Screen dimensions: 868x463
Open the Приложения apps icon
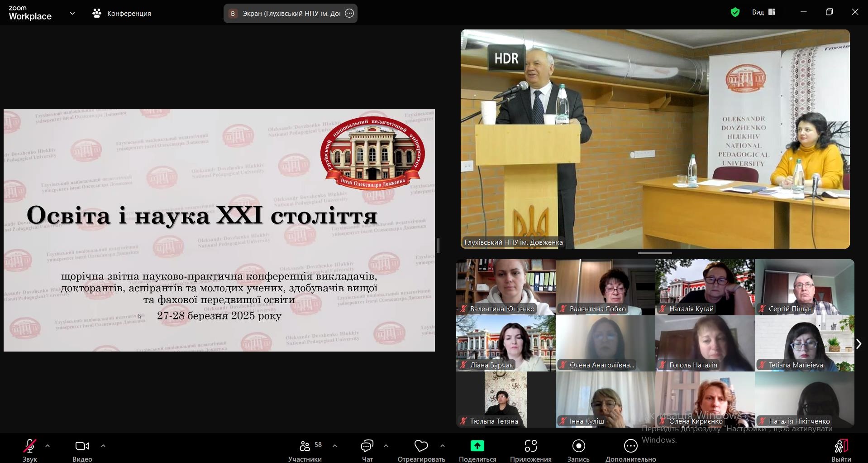click(x=530, y=447)
